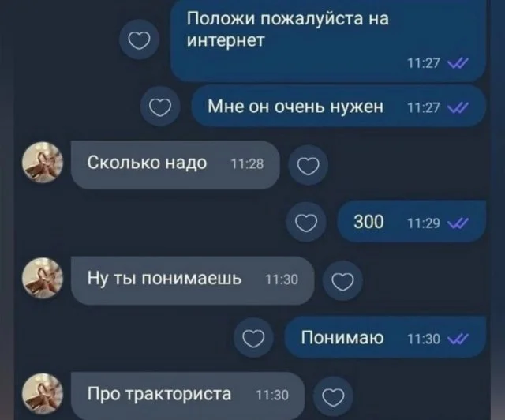Tap heart next to "Мне он очень нужен"

[160, 107]
